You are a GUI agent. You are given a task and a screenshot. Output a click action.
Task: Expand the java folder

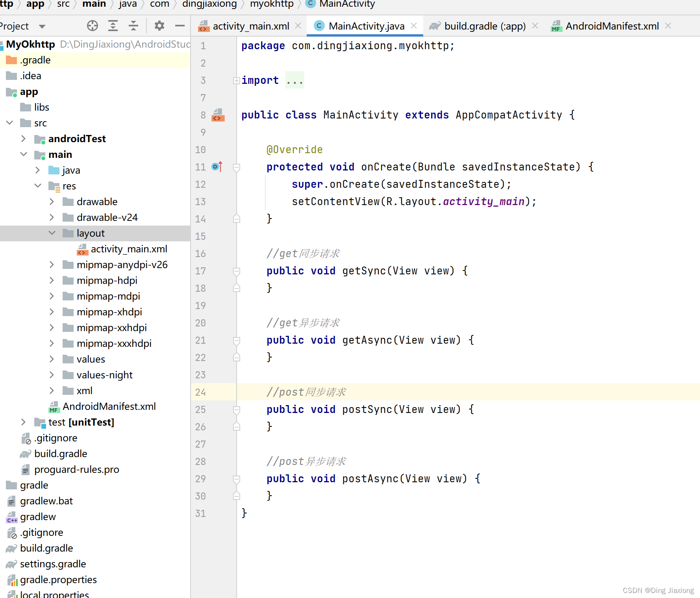(x=37, y=170)
